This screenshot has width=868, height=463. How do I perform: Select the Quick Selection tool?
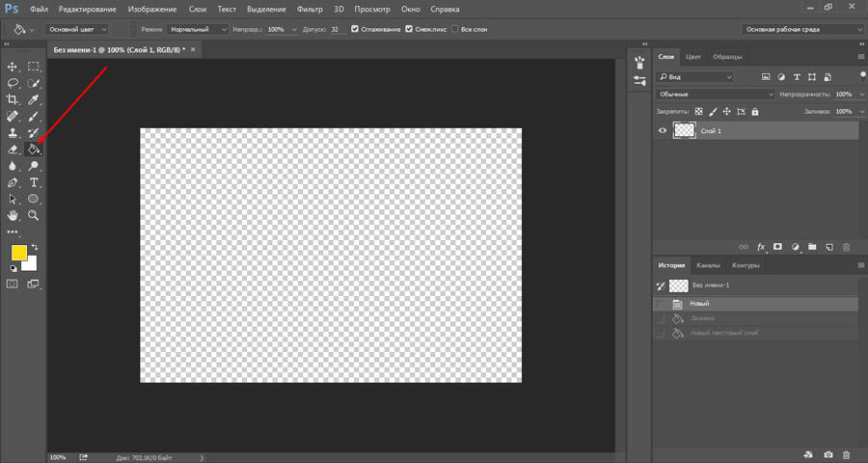tap(34, 83)
